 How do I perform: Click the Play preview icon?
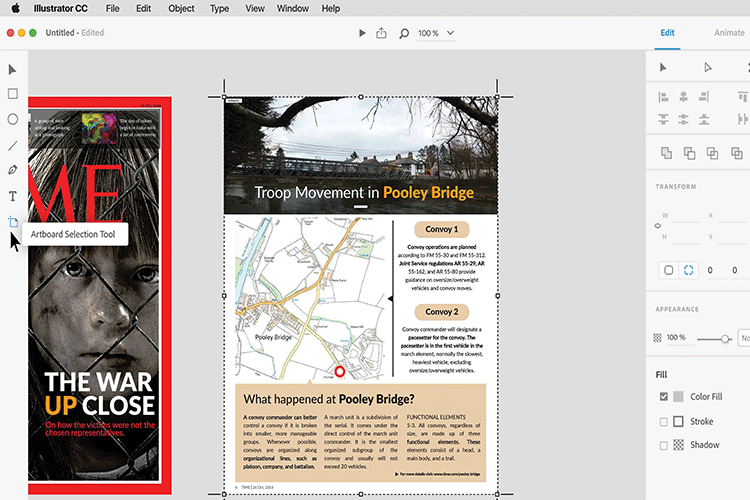[x=362, y=33]
